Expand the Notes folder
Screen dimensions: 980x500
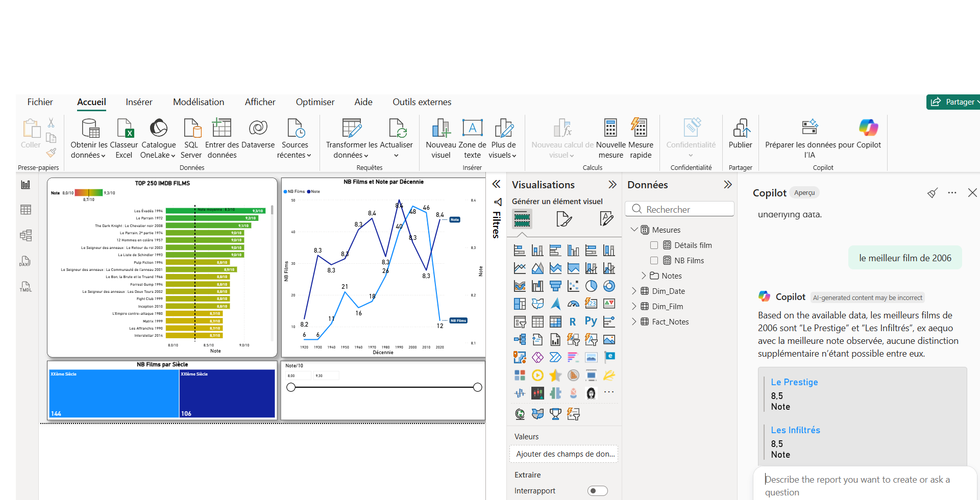coord(644,276)
